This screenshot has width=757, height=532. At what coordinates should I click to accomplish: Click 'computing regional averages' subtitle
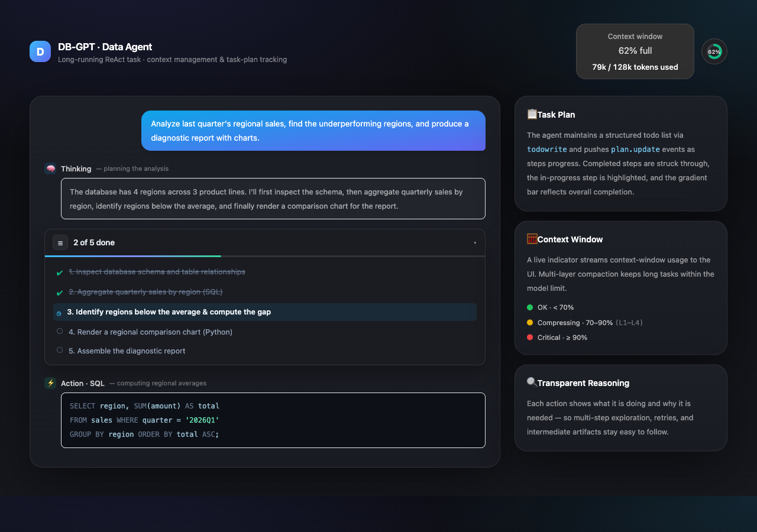point(162,383)
